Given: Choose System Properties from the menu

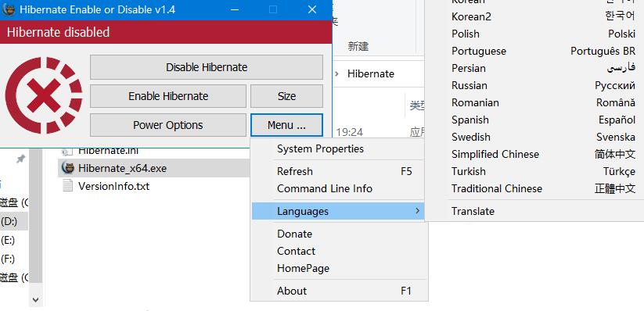Looking at the screenshot, I should tap(338, 148).
